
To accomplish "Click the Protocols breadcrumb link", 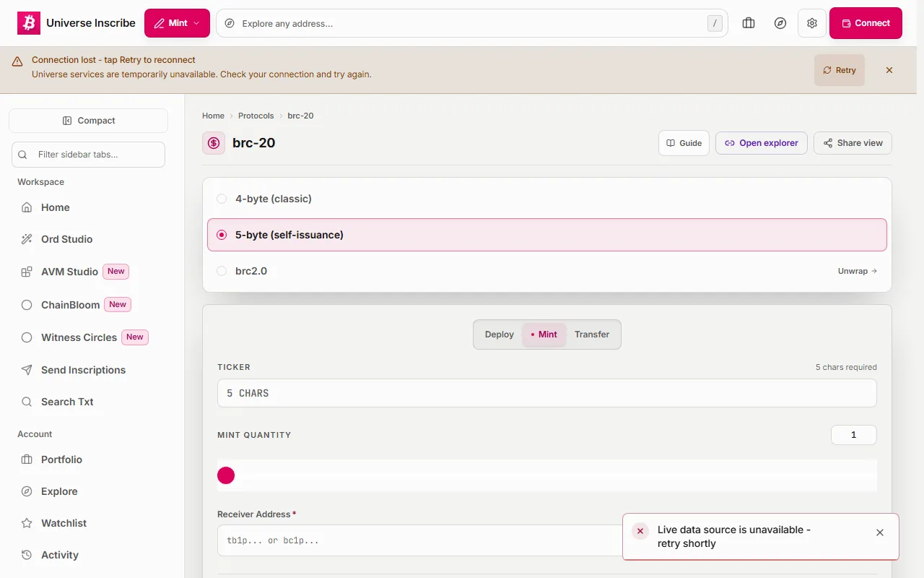I will point(256,116).
